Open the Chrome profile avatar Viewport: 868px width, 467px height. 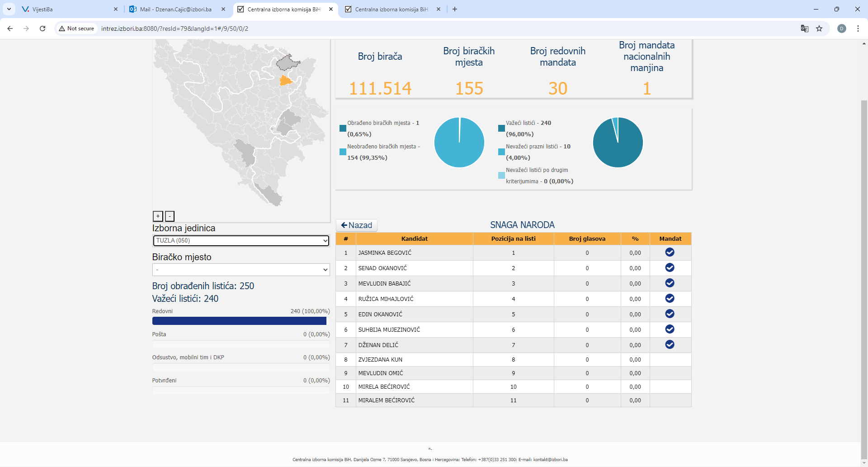(x=842, y=29)
